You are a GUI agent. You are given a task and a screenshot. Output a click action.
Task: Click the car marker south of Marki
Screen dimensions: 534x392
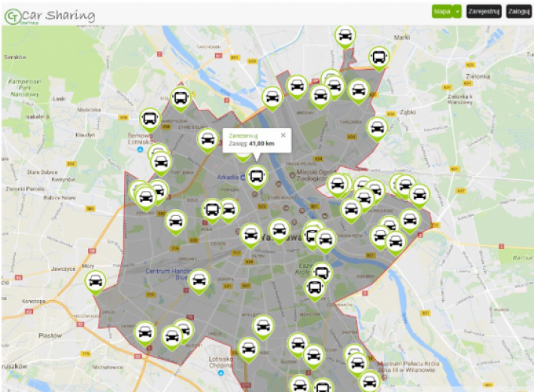[345, 35]
